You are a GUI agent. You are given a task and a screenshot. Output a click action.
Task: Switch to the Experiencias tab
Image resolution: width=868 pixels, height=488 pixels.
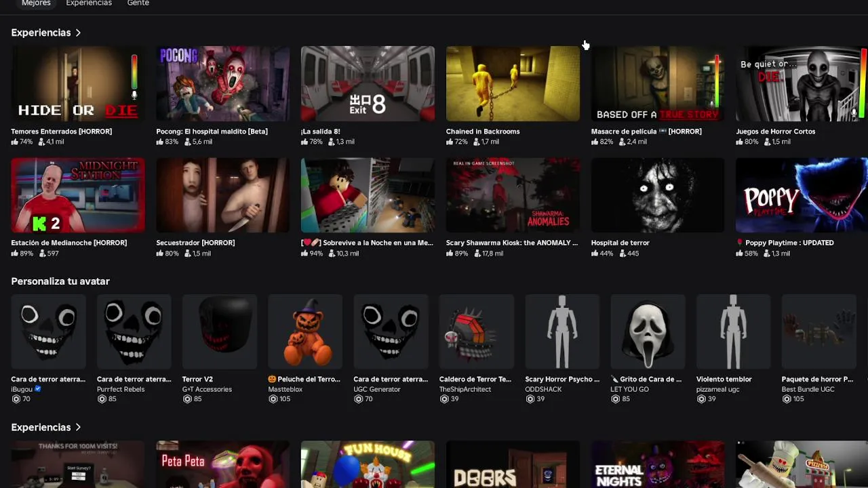(89, 3)
